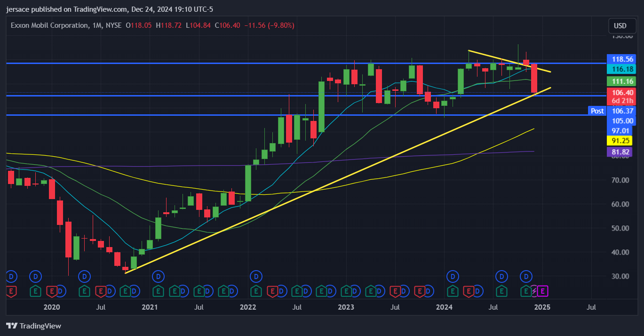644x336 pixels.
Task: Click the 118.56 blue price label
Action: tap(621, 59)
